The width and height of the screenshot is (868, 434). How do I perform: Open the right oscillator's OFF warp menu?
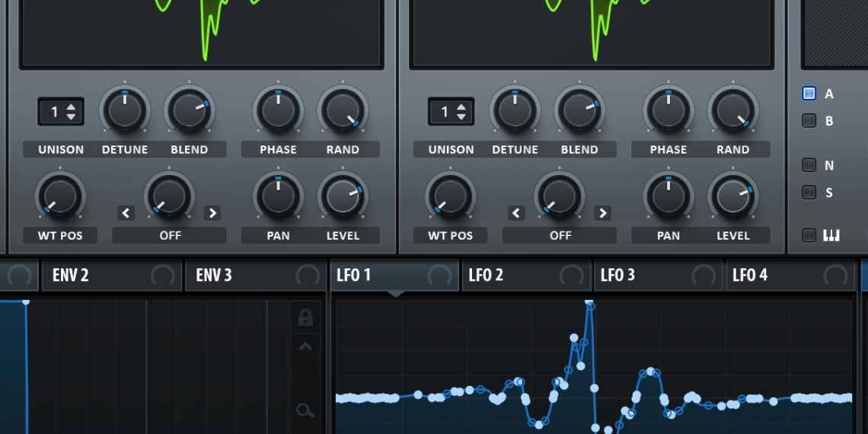point(560,235)
